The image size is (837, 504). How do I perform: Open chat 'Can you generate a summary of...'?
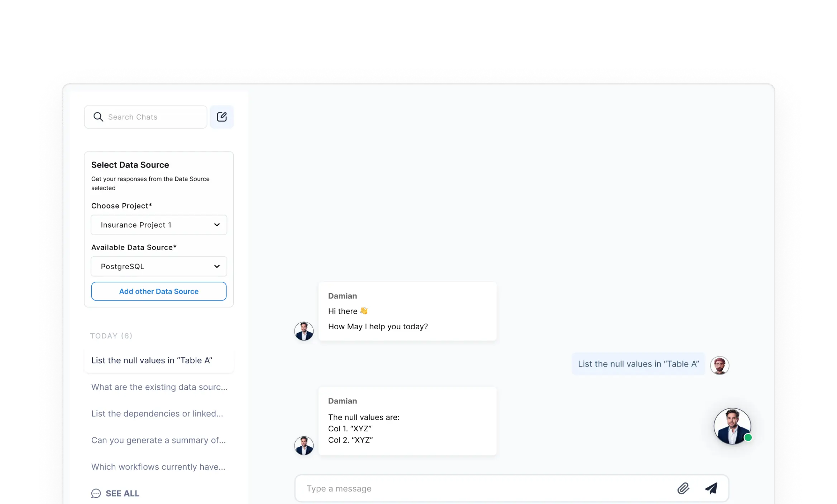[158, 440]
